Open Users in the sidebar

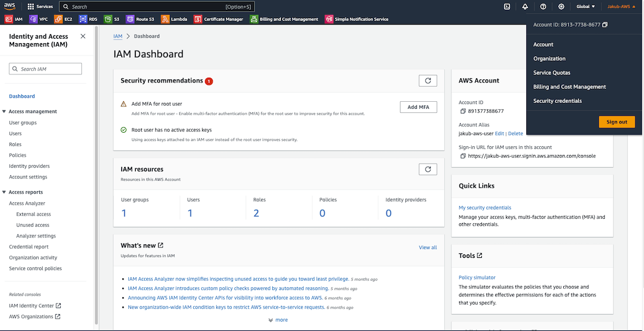pyautogui.click(x=15, y=133)
